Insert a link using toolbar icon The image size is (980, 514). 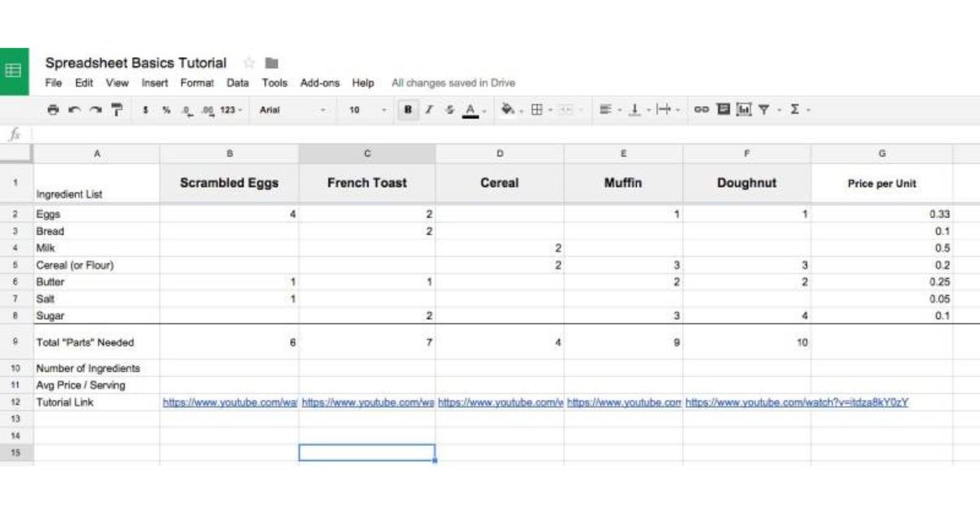pos(701,109)
